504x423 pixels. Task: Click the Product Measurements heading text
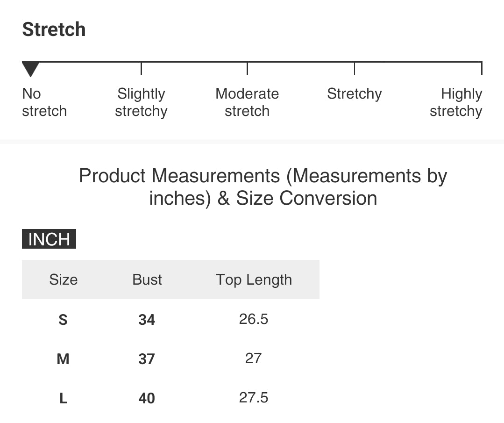[x=263, y=187]
